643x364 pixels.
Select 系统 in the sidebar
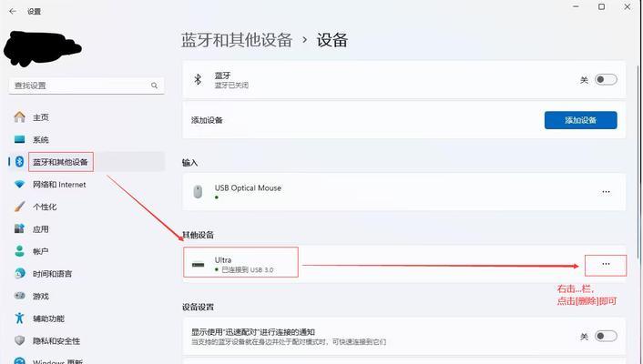[41, 140]
